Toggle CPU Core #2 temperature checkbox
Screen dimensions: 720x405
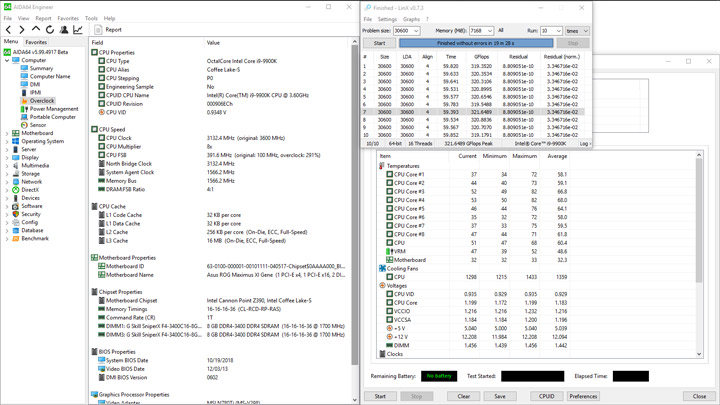[389, 183]
